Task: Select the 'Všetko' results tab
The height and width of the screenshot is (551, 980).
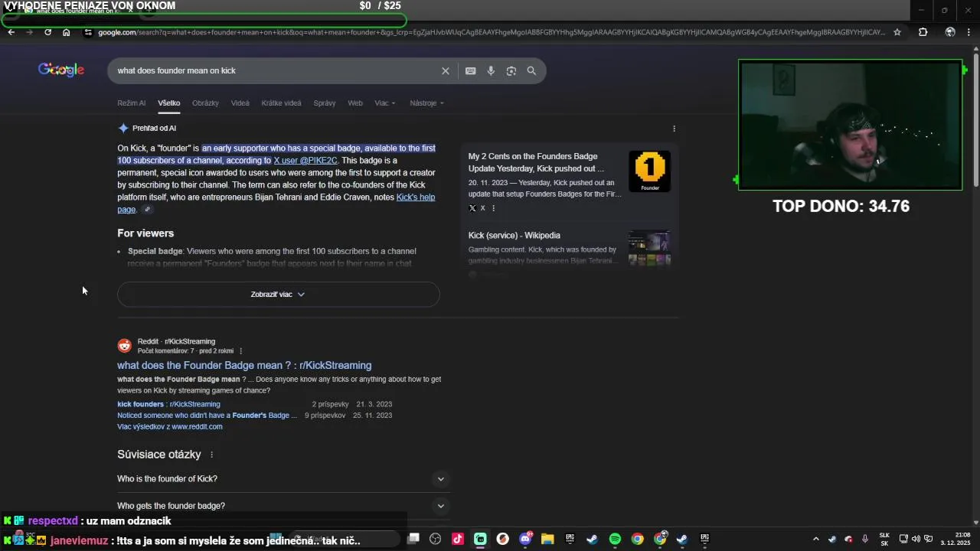Action: coord(169,103)
